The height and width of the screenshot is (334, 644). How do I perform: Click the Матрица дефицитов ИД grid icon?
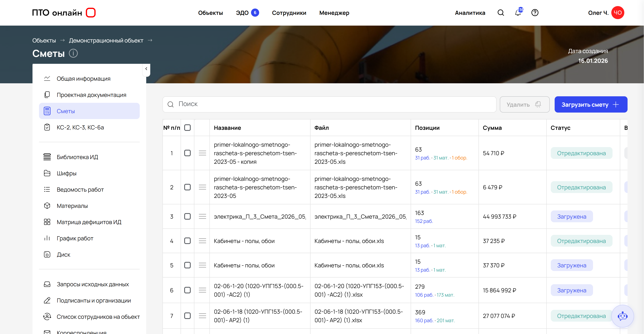47,222
